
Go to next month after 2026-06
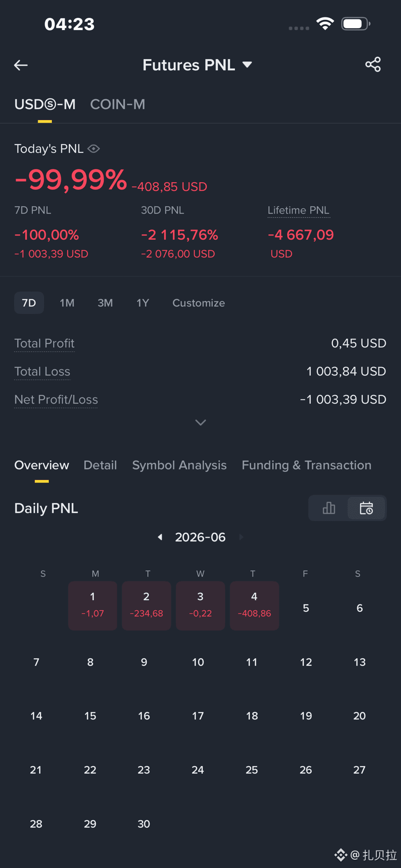coord(241,537)
